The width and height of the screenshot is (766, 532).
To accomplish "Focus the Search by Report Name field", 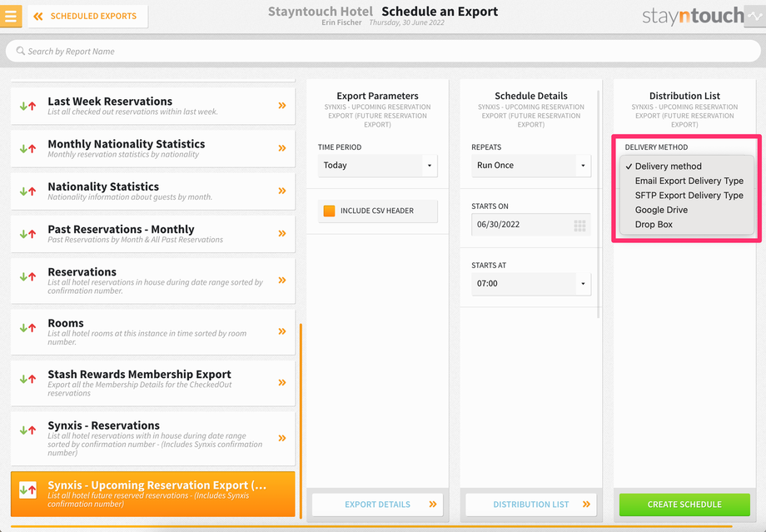I will click(383, 51).
